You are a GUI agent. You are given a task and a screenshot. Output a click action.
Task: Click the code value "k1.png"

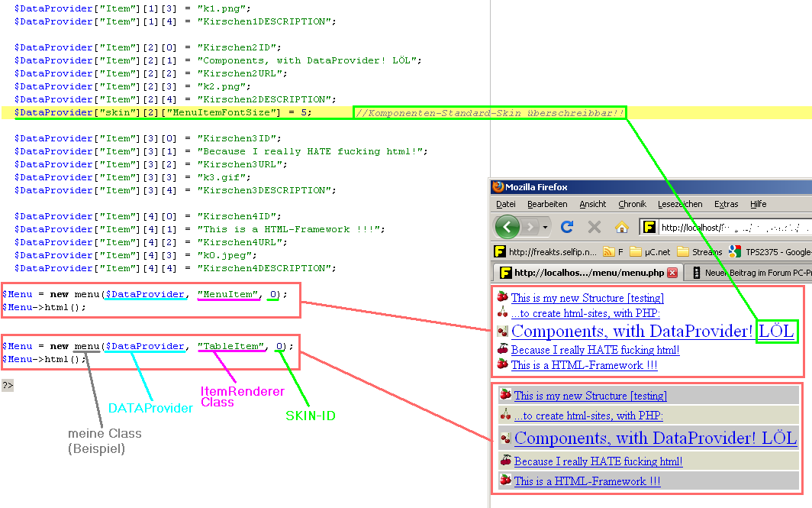[221, 9]
